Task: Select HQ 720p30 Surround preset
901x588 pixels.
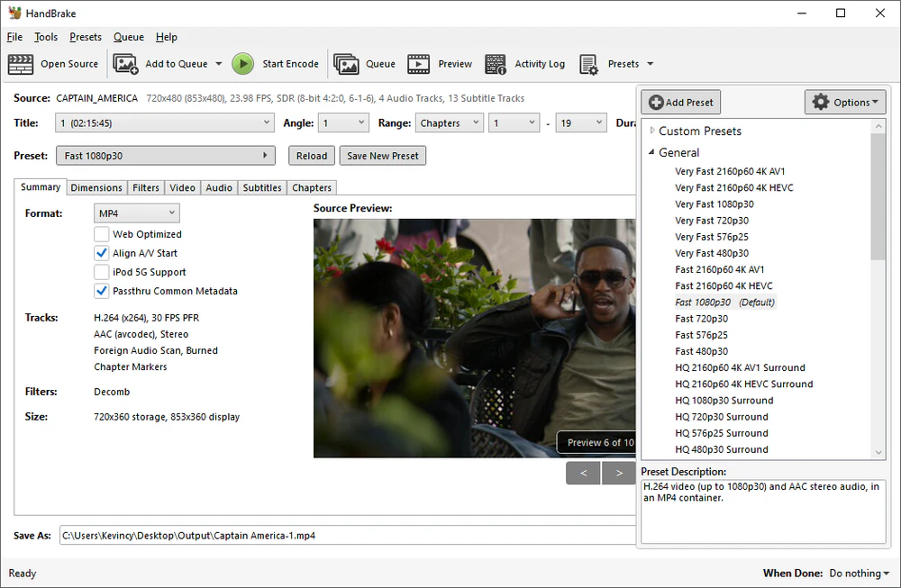Action: click(x=722, y=417)
